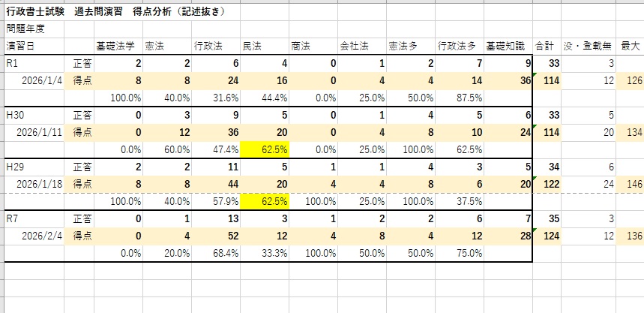Select the H29 exam year cell
The height and width of the screenshot is (313, 644).
(34, 165)
